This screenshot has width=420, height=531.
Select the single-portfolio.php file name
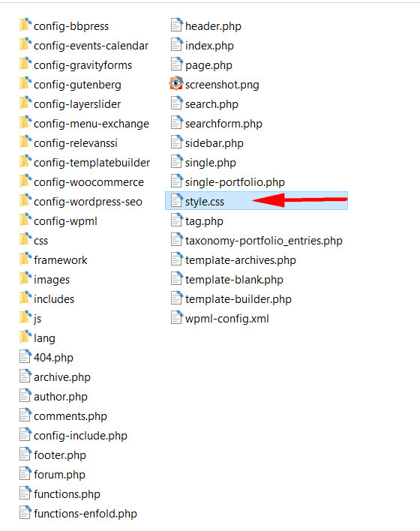coord(235,182)
